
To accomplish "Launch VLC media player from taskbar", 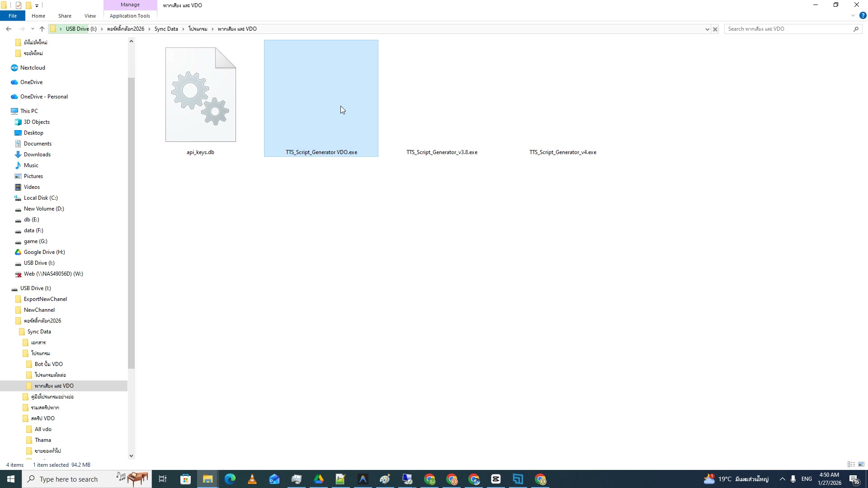I will [252, 479].
